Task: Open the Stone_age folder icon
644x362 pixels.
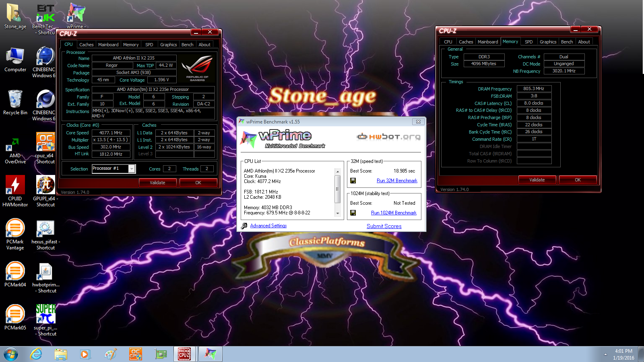Action: 15,16
